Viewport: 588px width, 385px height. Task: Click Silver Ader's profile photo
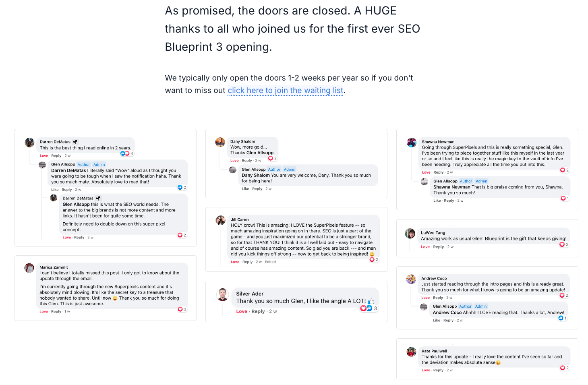coord(223,295)
